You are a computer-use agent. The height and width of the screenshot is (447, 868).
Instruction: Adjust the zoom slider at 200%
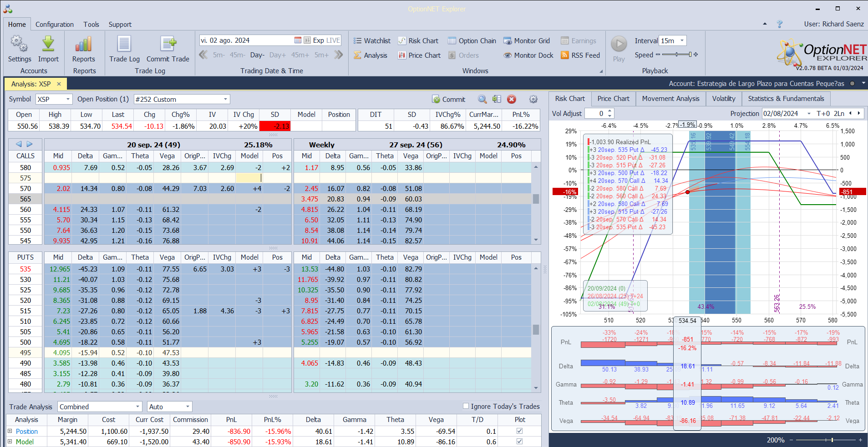coord(825,440)
